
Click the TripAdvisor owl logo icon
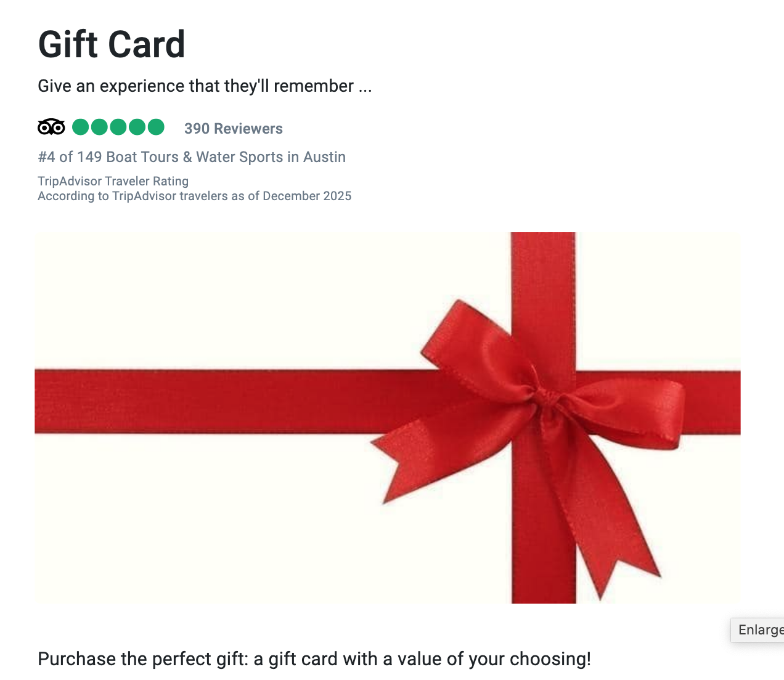point(51,127)
